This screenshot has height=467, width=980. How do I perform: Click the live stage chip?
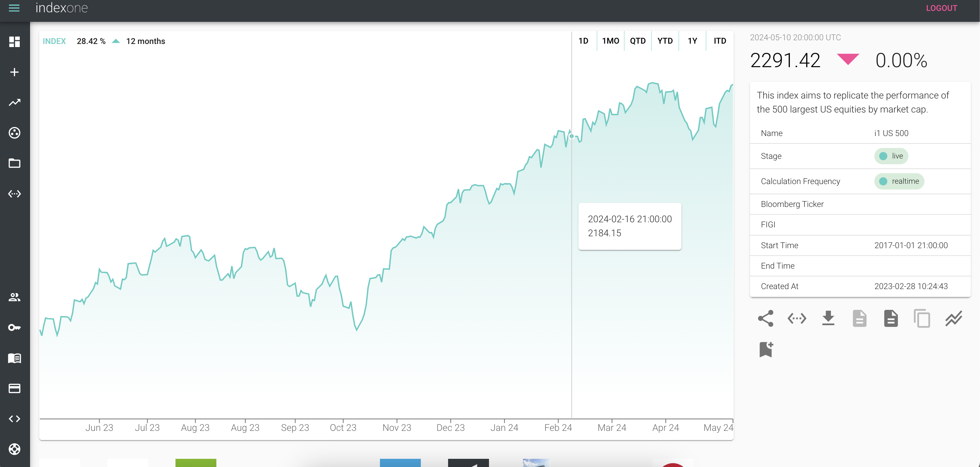point(891,156)
